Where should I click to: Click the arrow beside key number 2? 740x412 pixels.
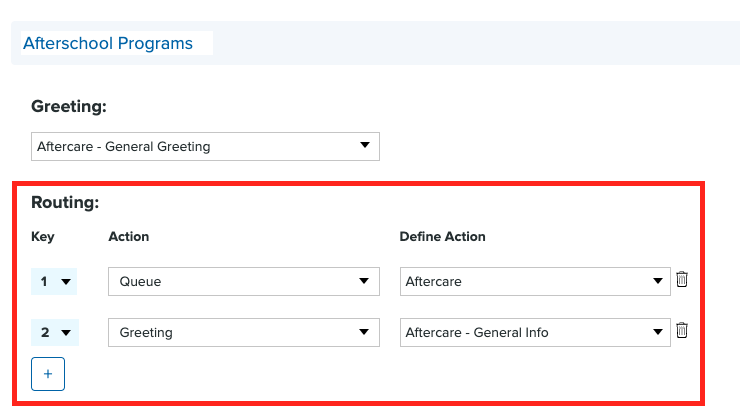pyautogui.click(x=66, y=333)
